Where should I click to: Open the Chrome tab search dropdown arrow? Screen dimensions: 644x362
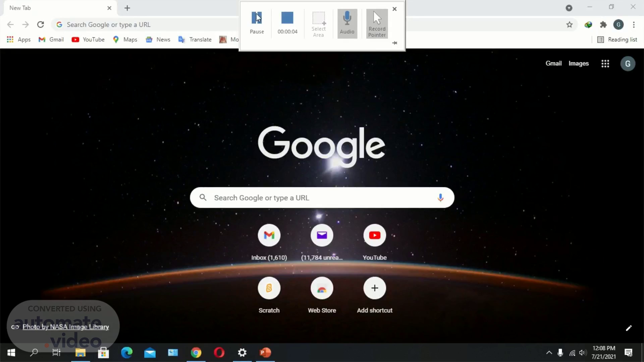click(569, 8)
